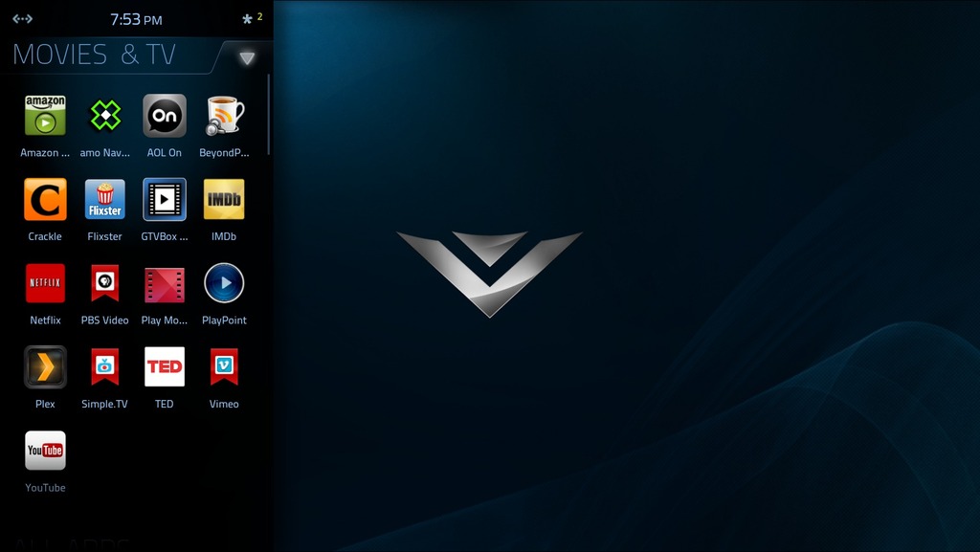Open the PBS Video app icon

coord(105,283)
